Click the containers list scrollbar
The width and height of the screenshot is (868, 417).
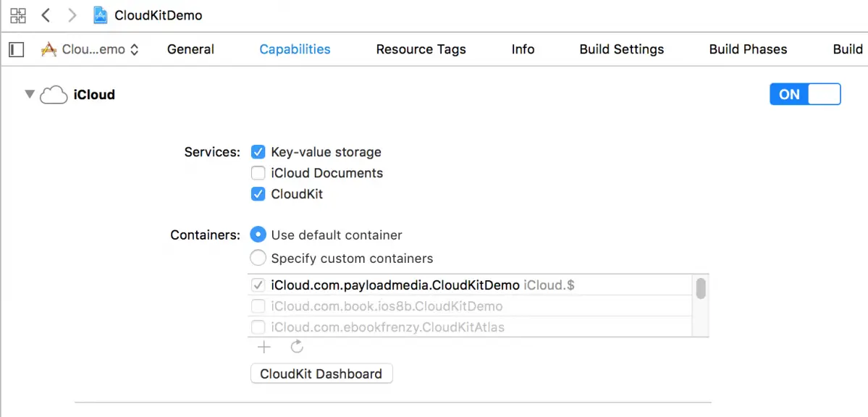(x=700, y=289)
